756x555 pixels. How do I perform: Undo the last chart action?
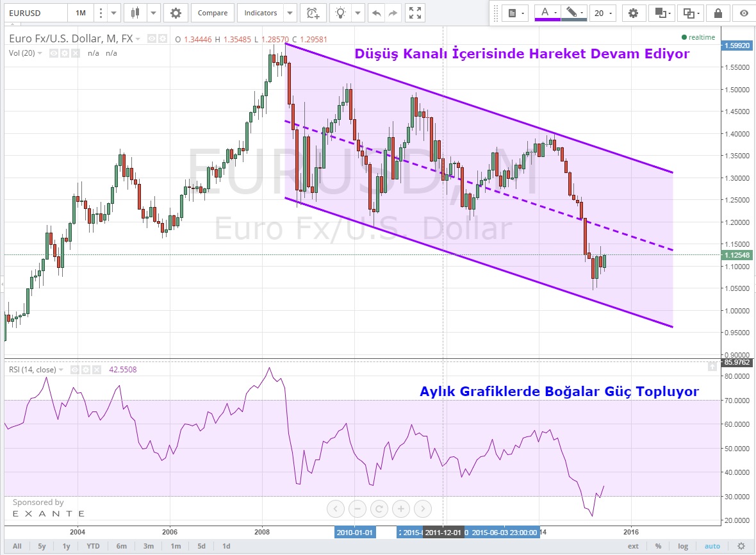coord(376,13)
